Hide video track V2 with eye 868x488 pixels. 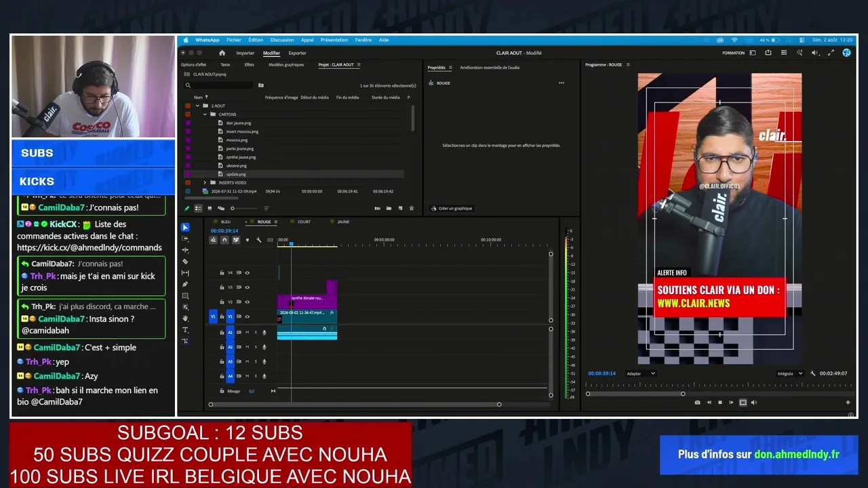point(247,302)
